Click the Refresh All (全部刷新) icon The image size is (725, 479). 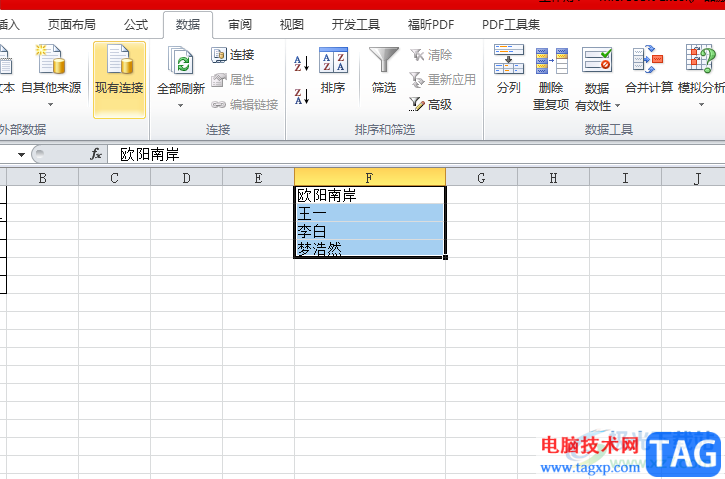pyautogui.click(x=180, y=61)
